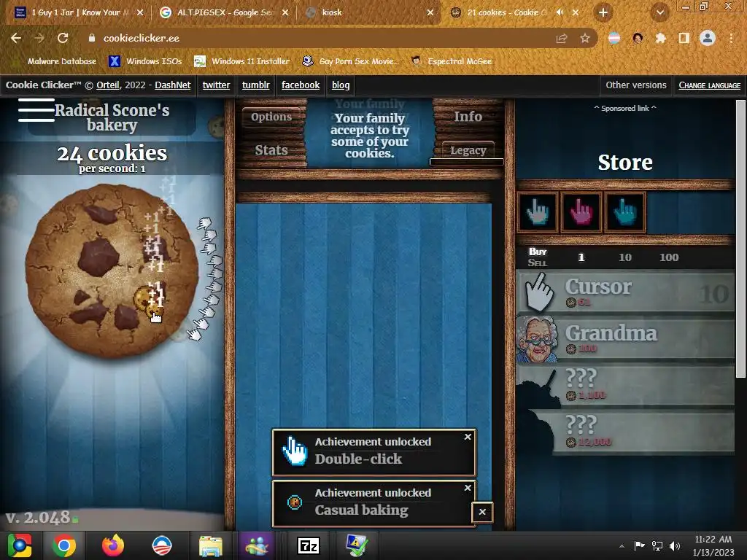Go back in browser history

pyautogui.click(x=16, y=38)
